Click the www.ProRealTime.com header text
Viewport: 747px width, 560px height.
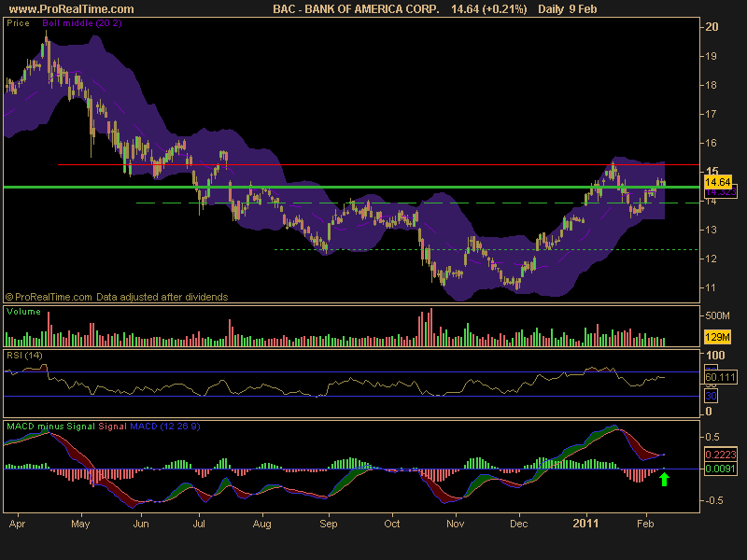(72, 9)
